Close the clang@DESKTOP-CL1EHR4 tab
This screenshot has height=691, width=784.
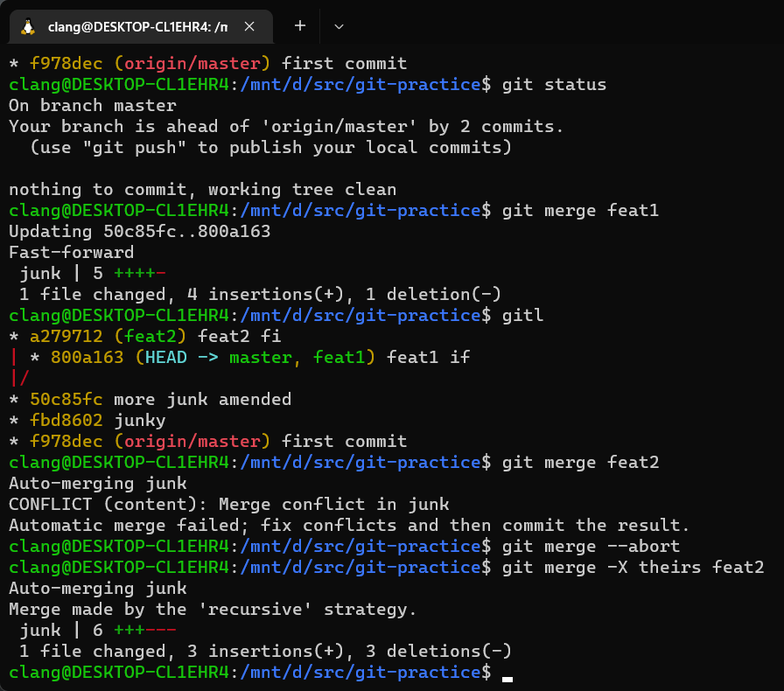pyautogui.click(x=249, y=26)
